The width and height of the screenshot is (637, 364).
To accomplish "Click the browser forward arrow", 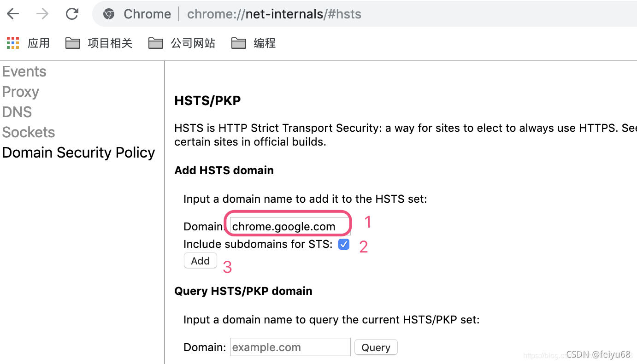I will (42, 14).
